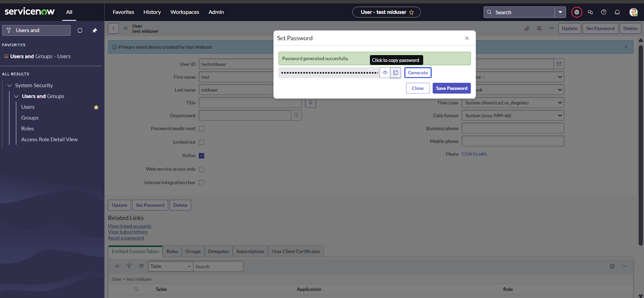Toggle the Locked out checkbox
The width and height of the screenshot is (644, 298).
202,142
